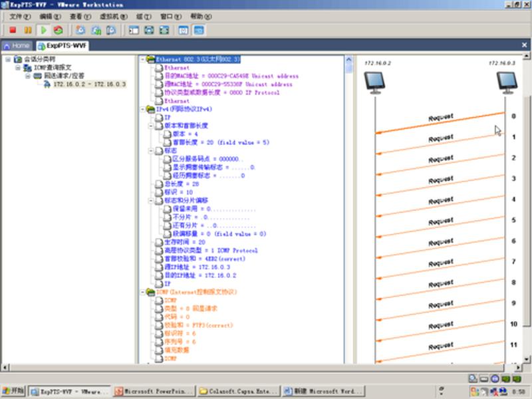Image resolution: width=532 pixels, height=399 pixels.
Task: Click the Quick Switch toolbar icon
Action: point(164,30)
